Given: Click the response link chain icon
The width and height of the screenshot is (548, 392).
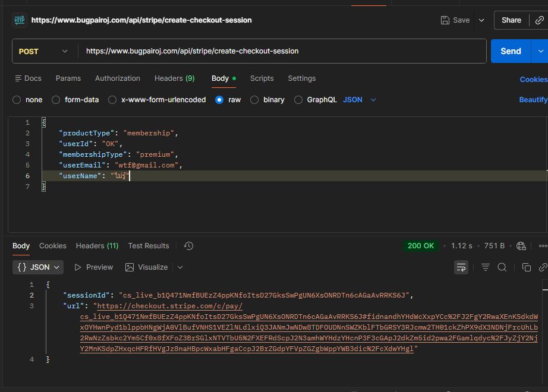Looking at the screenshot, I should 543,268.
